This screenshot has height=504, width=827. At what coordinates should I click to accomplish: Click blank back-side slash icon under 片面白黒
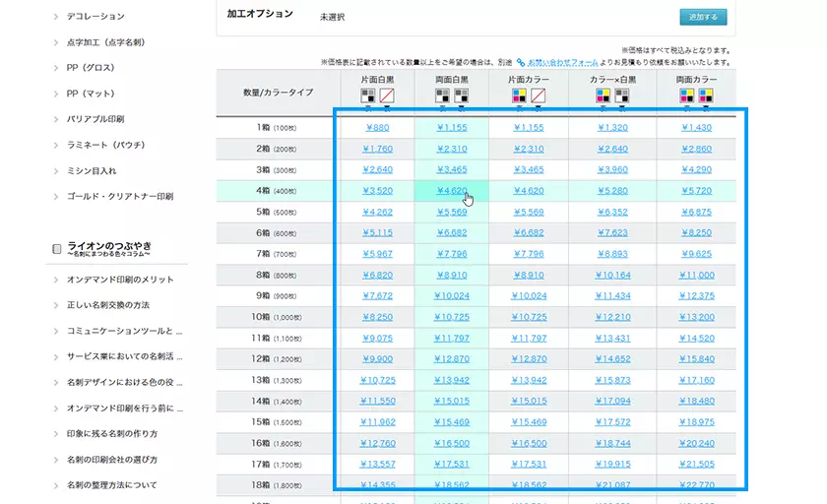[387, 95]
